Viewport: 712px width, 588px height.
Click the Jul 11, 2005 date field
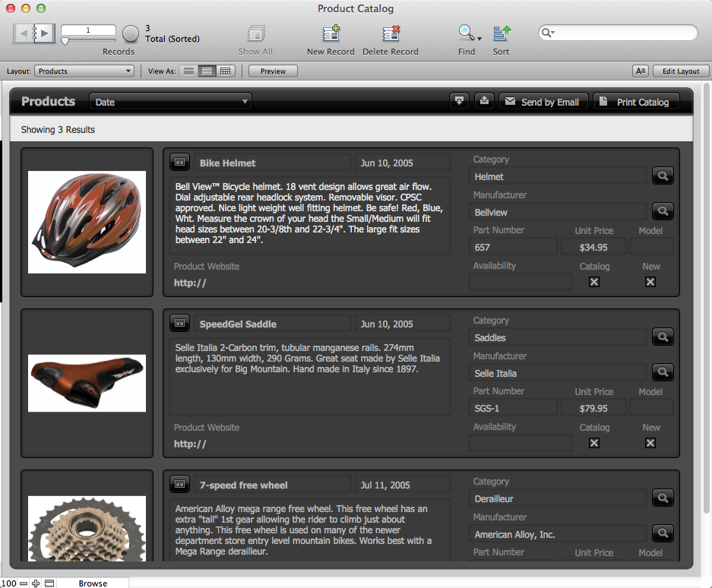[402, 485]
